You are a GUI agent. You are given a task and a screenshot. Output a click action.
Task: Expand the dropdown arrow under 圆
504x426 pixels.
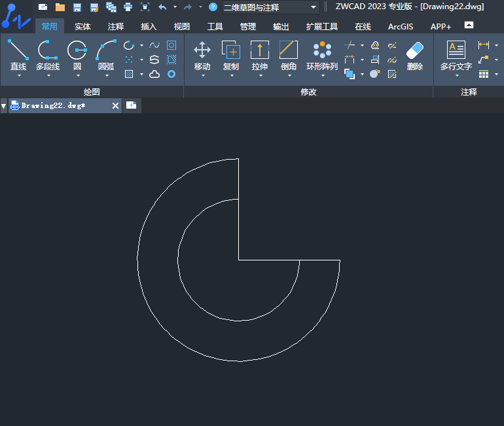point(78,76)
